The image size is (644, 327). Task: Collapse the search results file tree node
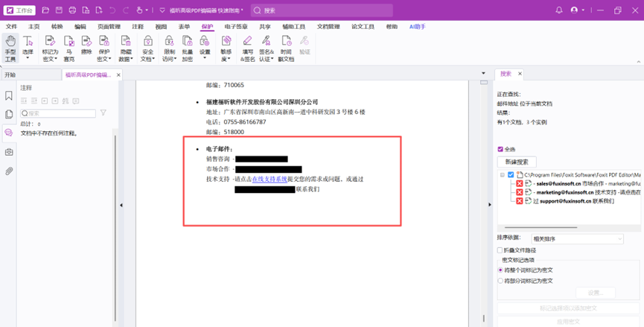(x=503, y=175)
